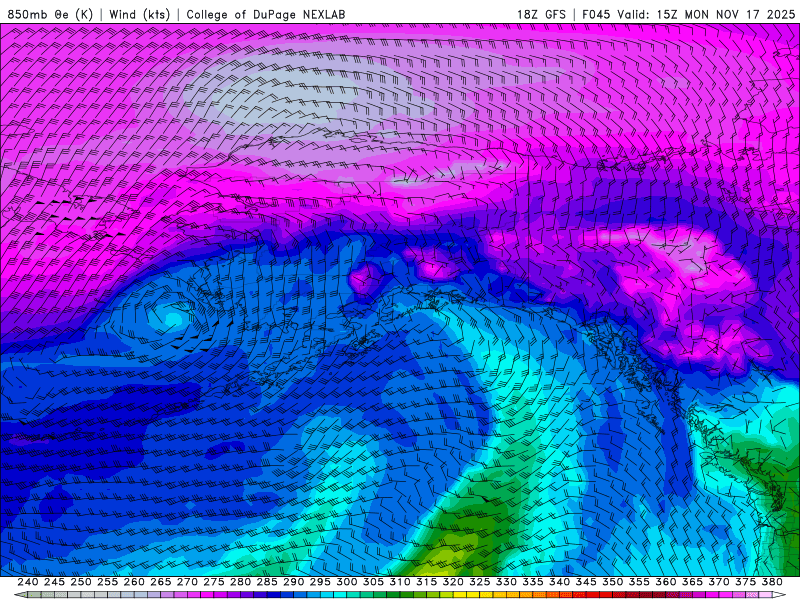Click the 335 value on the color scale
The width and height of the screenshot is (800, 600).
tap(533, 582)
